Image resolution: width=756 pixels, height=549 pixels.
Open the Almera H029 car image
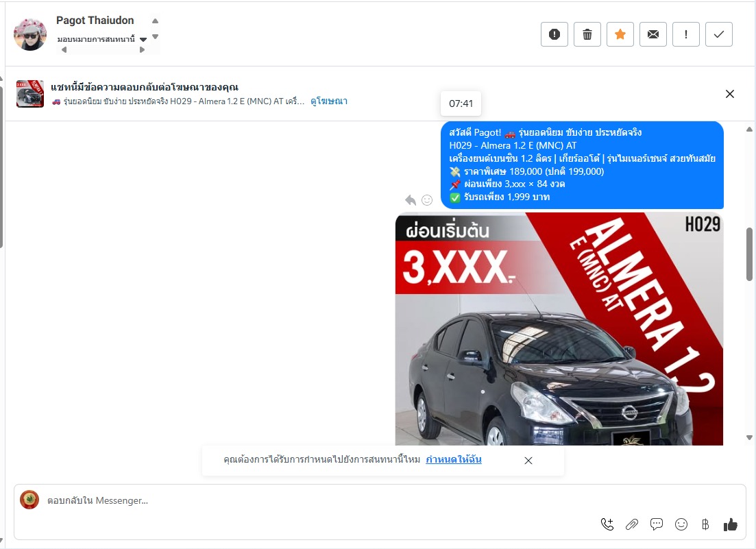pyautogui.click(x=559, y=329)
